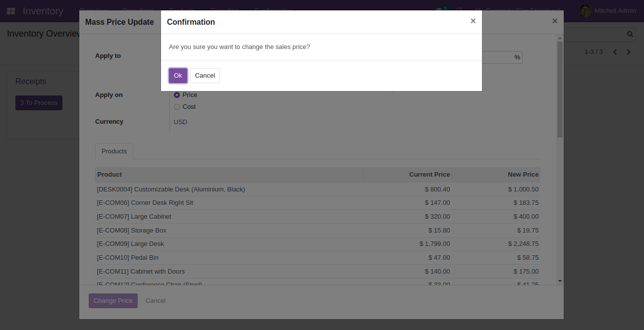The height and width of the screenshot is (330, 644).
Task: Go to next page arrow
Action: pyautogui.click(x=629, y=52)
